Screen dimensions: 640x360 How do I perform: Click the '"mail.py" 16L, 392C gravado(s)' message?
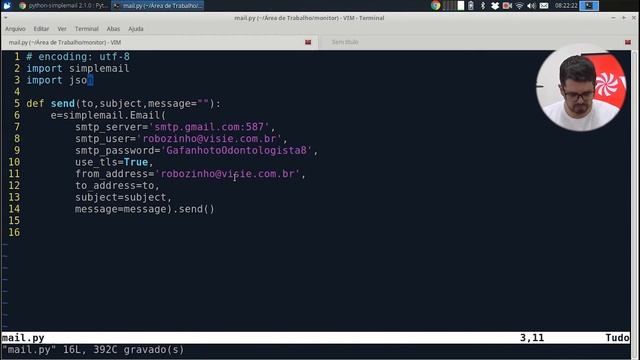[93, 350]
